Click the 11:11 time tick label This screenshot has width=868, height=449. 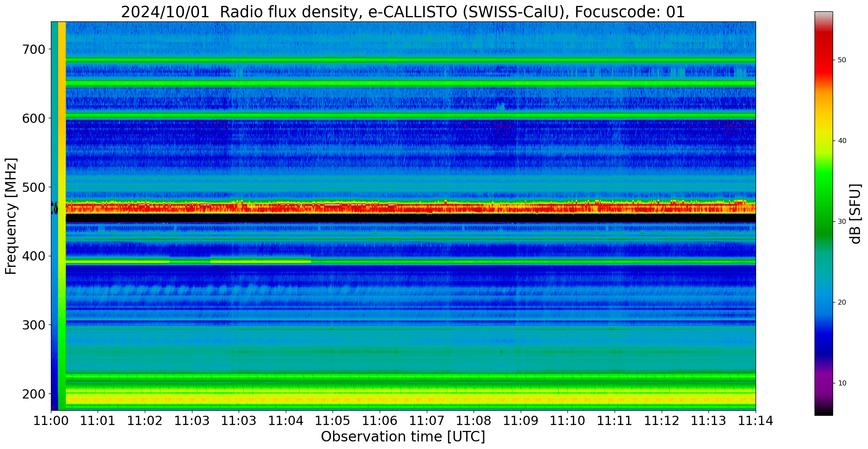point(615,421)
